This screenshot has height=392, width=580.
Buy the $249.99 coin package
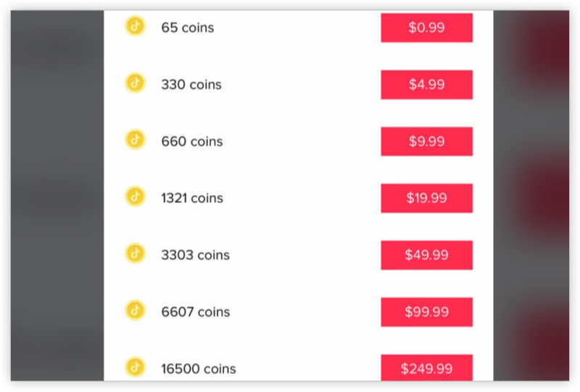tap(426, 367)
